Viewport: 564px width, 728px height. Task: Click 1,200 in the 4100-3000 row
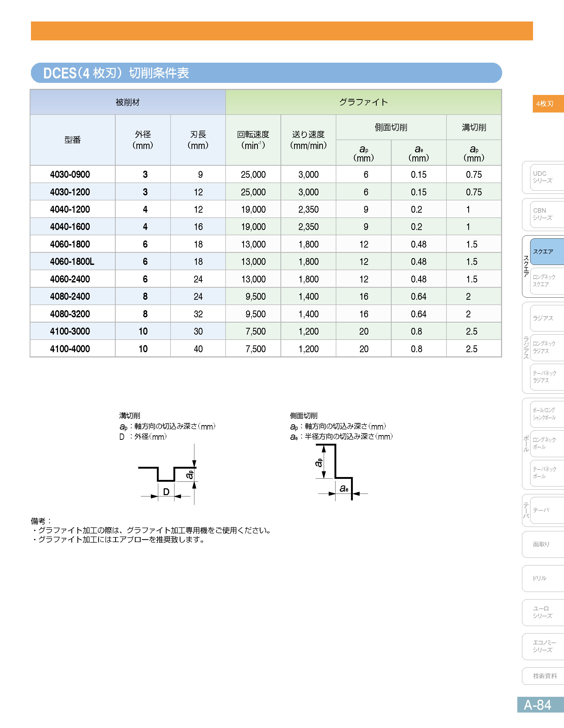tap(308, 332)
